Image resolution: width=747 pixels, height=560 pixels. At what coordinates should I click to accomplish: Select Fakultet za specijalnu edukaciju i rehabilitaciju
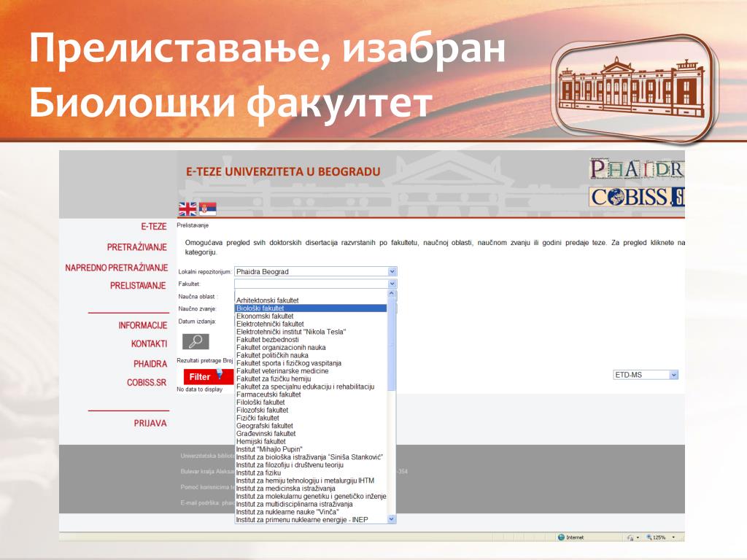tap(311, 386)
